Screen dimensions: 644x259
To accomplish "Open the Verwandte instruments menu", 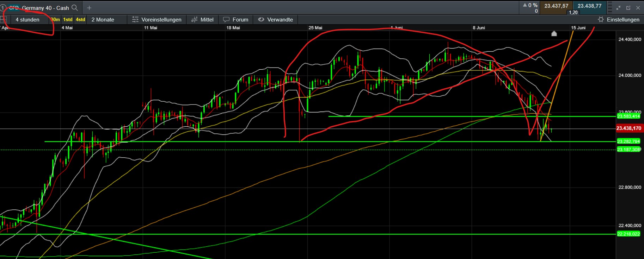I will coord(276,20).
